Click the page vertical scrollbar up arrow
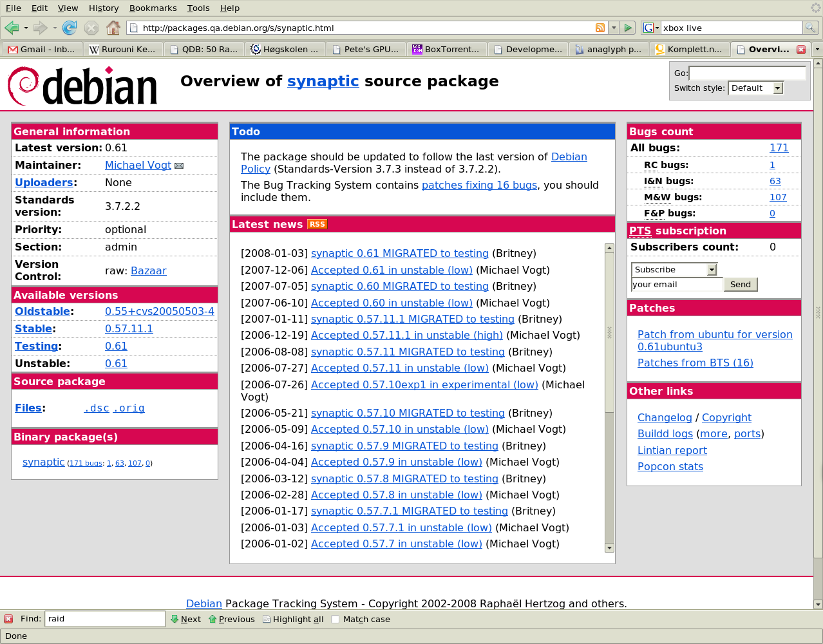Viewport: 823px width, 644px height. [x=818, y=63]
